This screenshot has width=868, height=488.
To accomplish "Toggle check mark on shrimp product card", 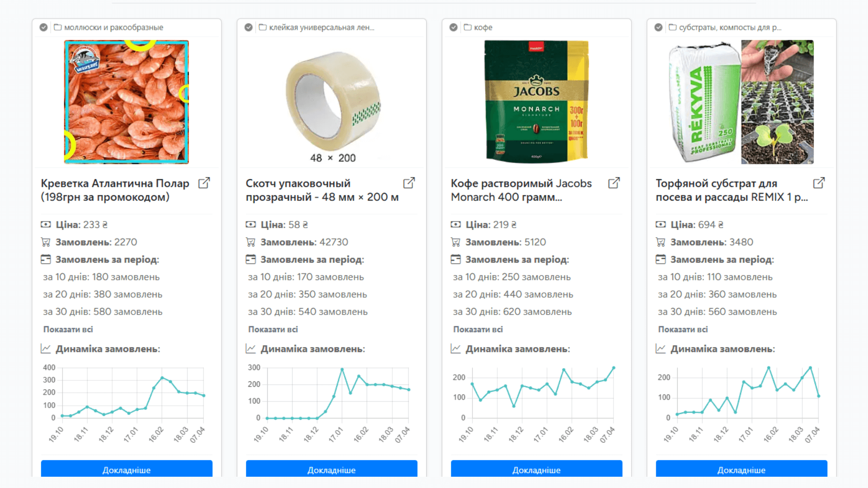I will pos(43,27).
